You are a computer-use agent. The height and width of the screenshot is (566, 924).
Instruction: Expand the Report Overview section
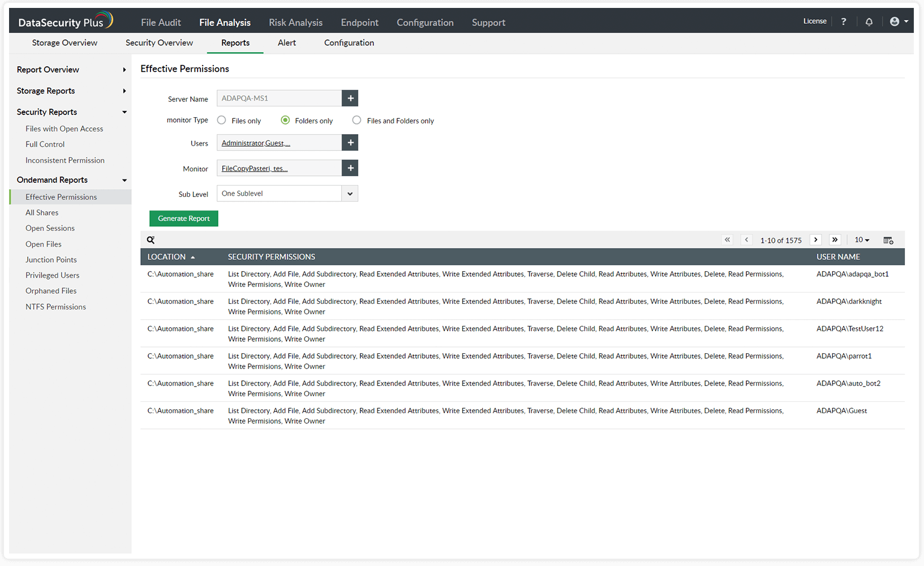click(x=71, y=70)
